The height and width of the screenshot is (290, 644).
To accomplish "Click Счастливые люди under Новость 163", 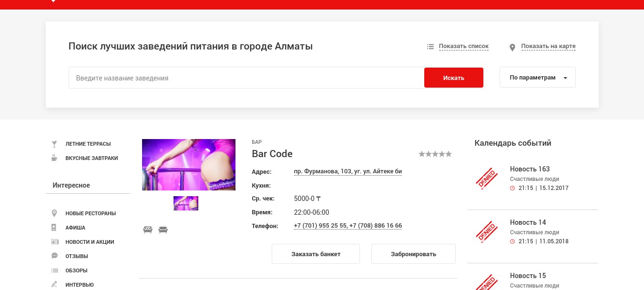I will tap(534, 179).
